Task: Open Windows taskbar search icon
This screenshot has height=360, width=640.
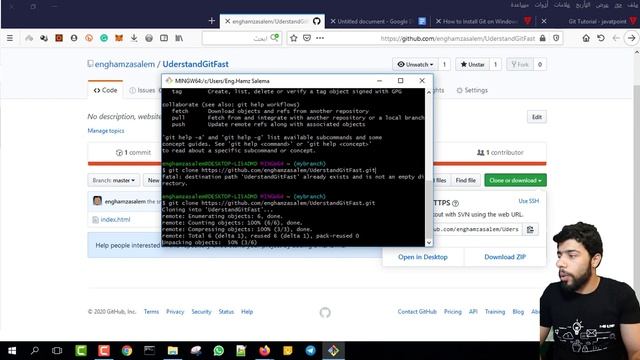Action: [x=35, y=351]
